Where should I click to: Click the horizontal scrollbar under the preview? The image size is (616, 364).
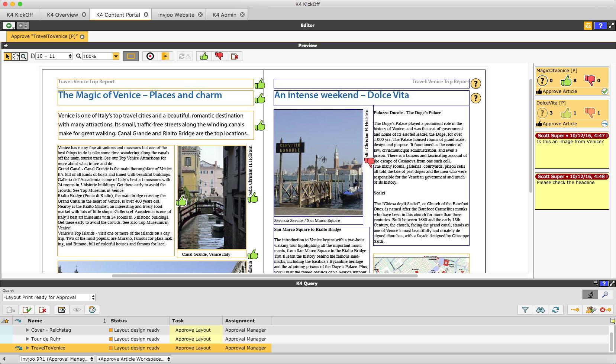tap(264, 276)
